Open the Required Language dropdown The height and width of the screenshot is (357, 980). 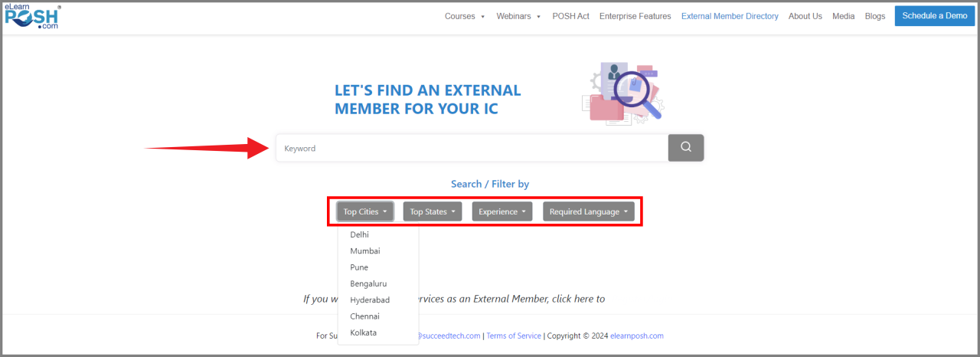click(588, 212)
